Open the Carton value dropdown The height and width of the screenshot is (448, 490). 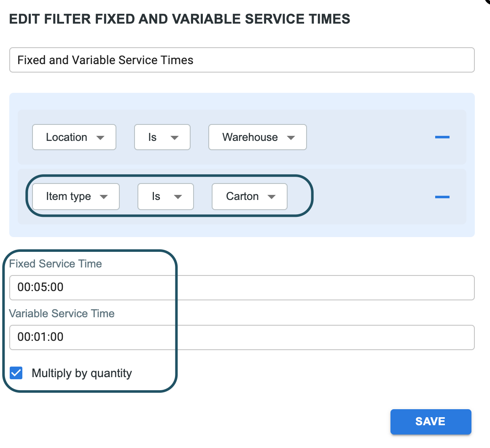click(249, 197)
